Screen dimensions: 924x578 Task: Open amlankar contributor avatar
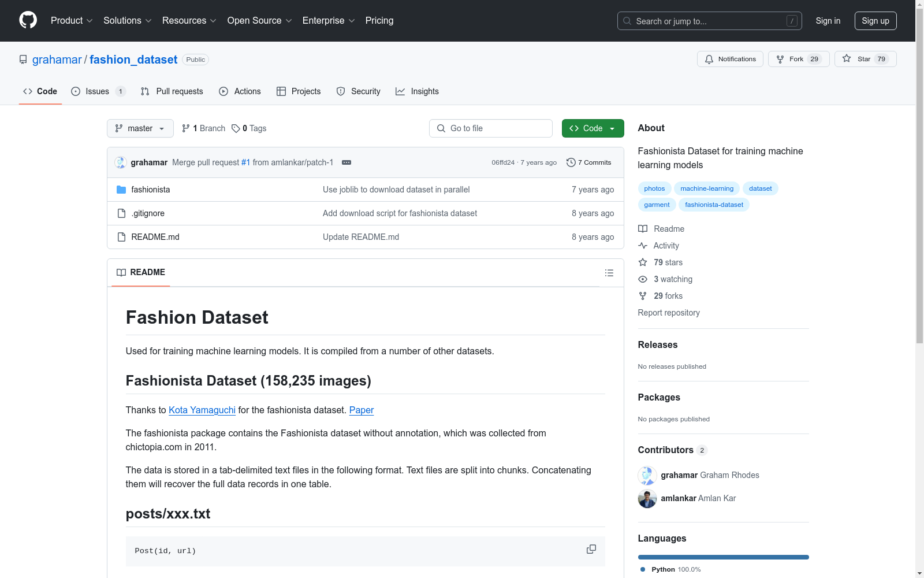[647, 498]
